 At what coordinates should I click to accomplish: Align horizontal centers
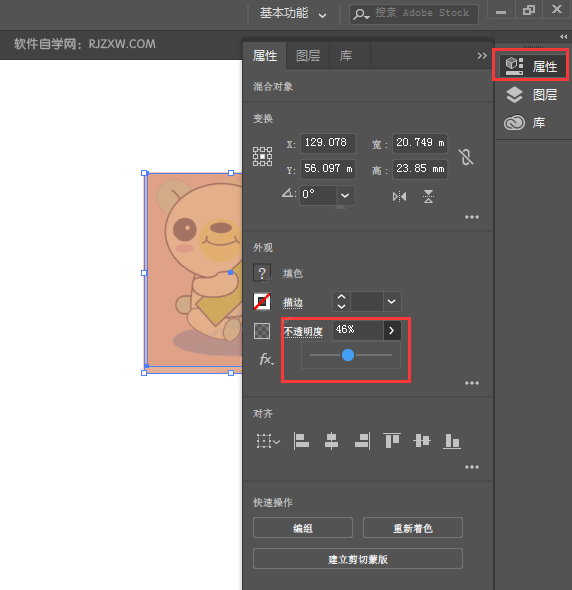point(331,441)
